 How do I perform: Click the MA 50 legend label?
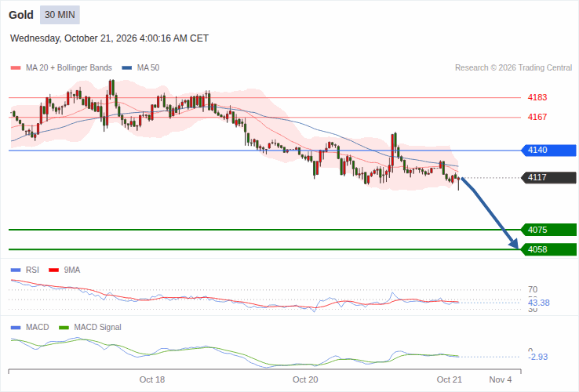pos(148,68)
